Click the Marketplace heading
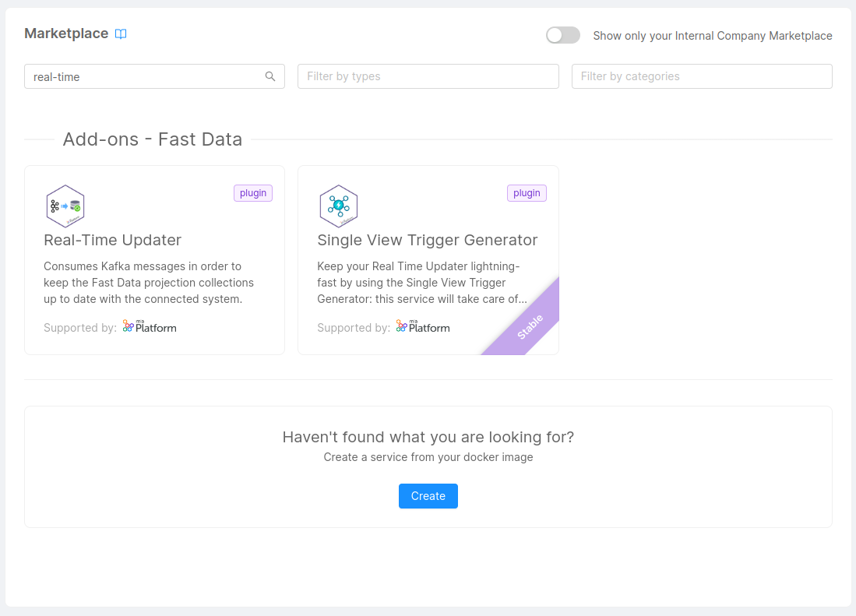Viewport: 856px width, 616px height. tap(65, 33)
